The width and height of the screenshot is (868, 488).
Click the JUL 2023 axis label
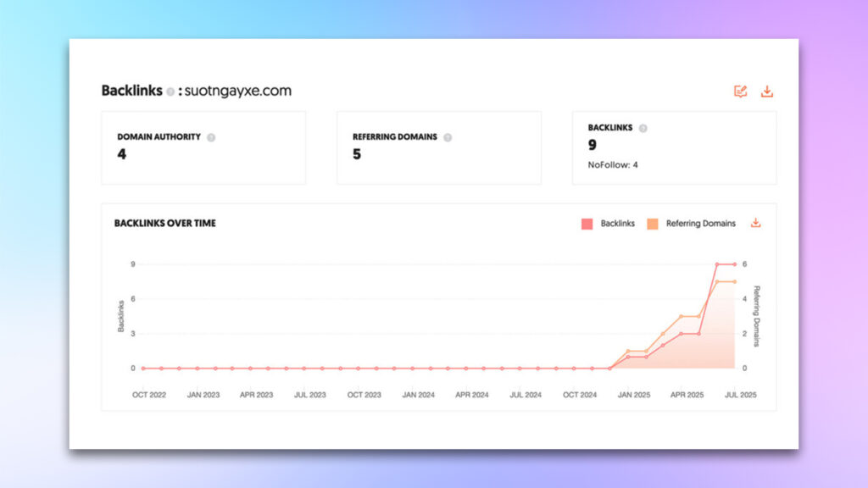point(310,395)
